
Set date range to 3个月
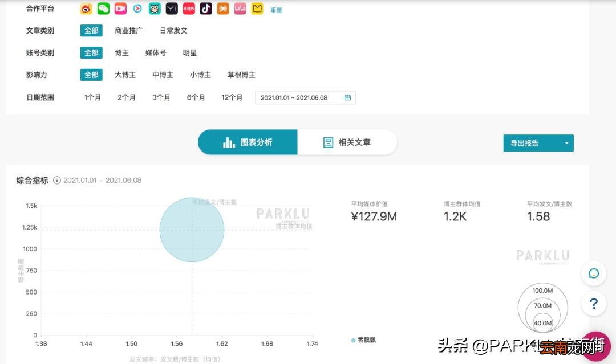(x=161, y=97)
